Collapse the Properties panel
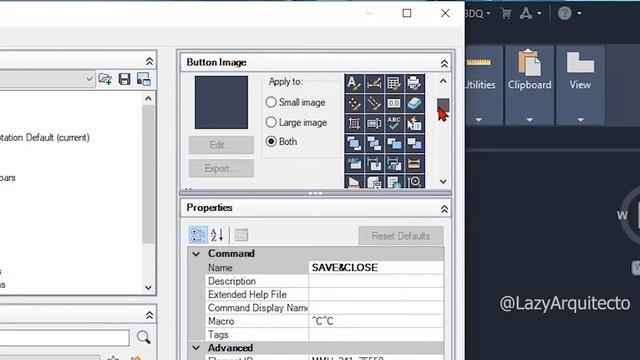 click(444, 209)
